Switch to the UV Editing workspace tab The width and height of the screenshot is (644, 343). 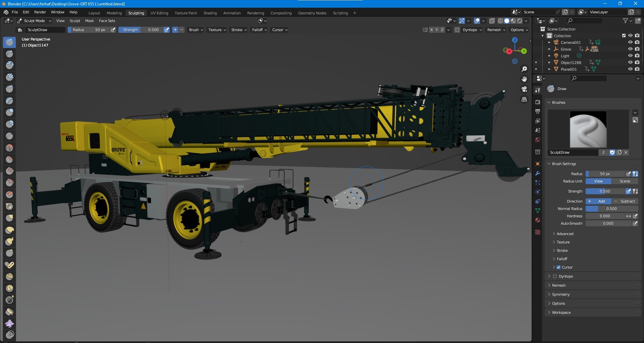coord(159,13)
